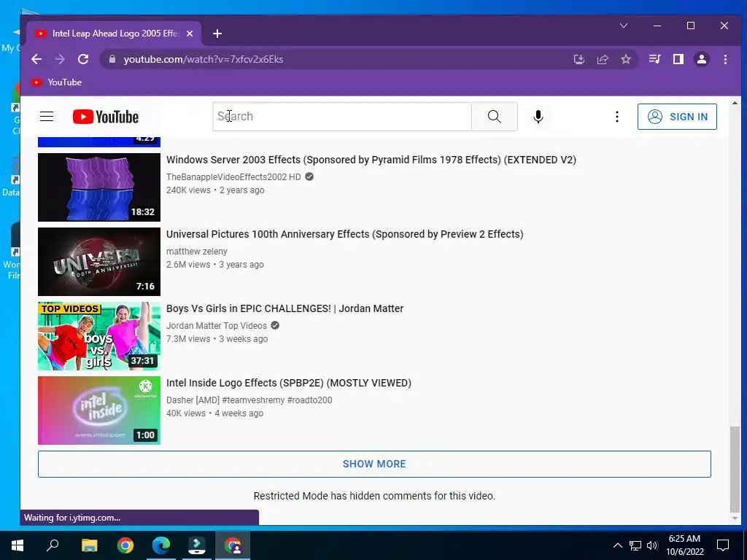Screen dimensions: 747x560
Task: Click the browser forward arrow
Action: tap(60, 59)
